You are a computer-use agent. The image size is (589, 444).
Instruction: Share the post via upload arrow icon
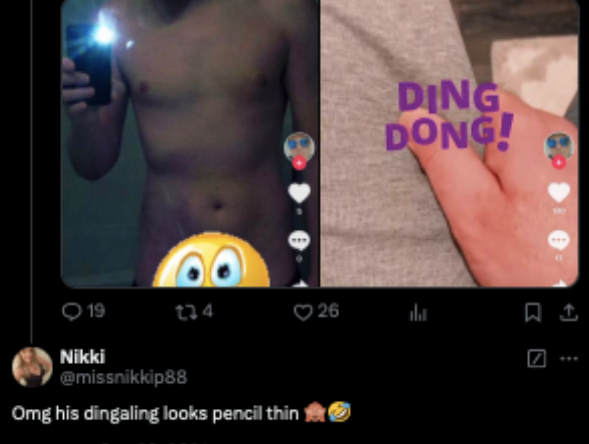pos(569,313)
